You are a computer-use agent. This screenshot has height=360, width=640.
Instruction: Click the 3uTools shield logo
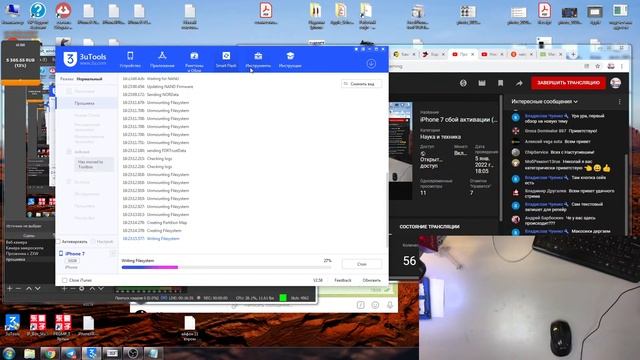(x=70, y=59)
